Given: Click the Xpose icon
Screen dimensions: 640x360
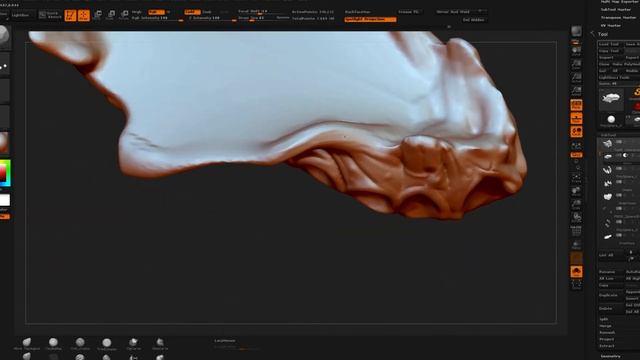Looking at the screenshot, I should (576, 284).
